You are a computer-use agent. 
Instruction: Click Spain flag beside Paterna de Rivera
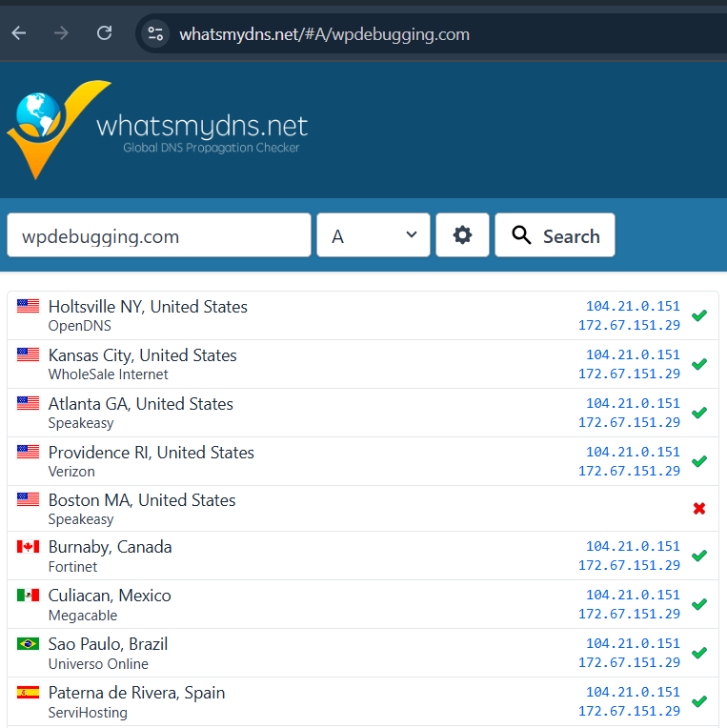click(x=28, y=693)
